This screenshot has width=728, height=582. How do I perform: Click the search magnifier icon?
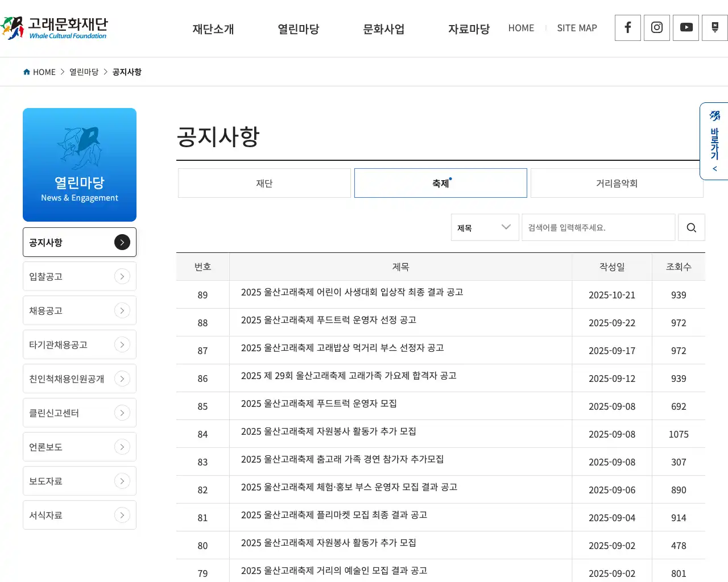tap(691, 227)
